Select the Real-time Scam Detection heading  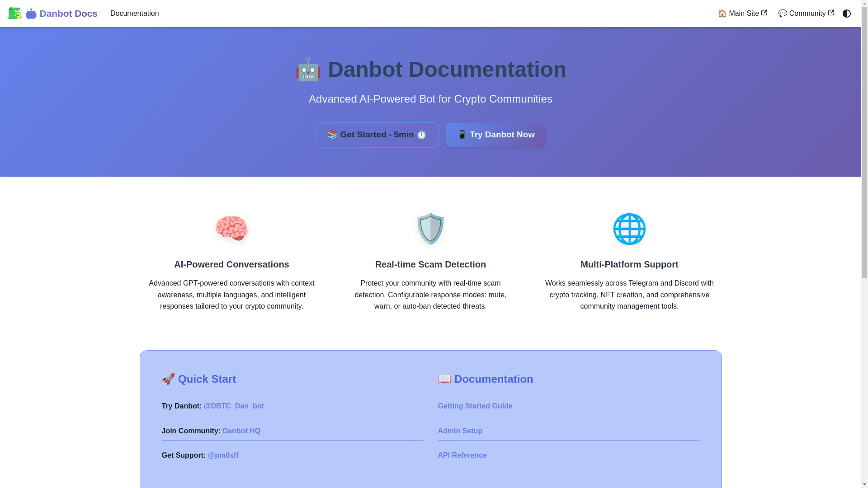[430, 264]
